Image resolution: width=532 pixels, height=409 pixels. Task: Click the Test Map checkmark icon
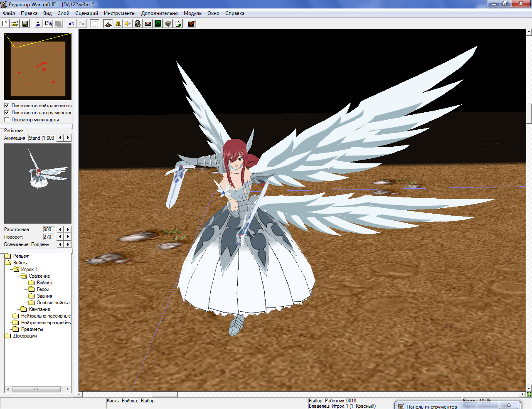click(191, 24)
